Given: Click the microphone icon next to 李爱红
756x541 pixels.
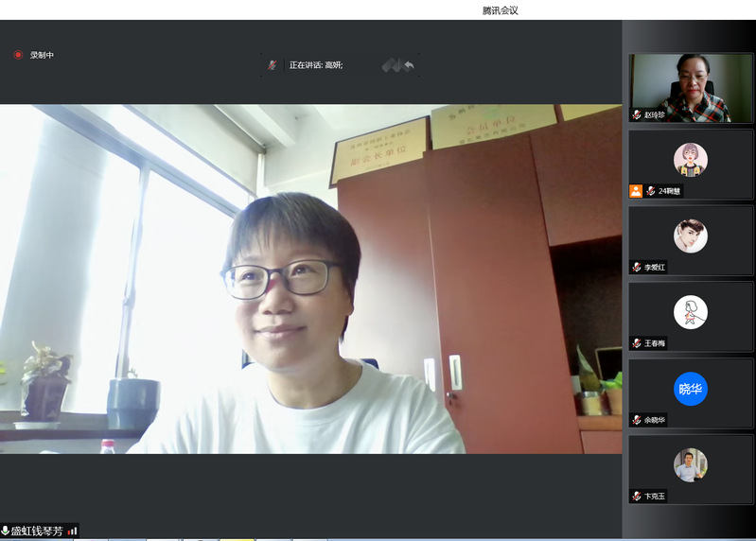Looking at the screenshot, I should (637, 267).
